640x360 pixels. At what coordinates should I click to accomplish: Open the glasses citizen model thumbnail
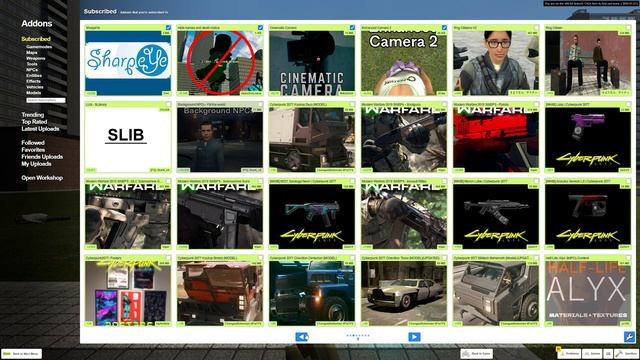tap(496, 63)
